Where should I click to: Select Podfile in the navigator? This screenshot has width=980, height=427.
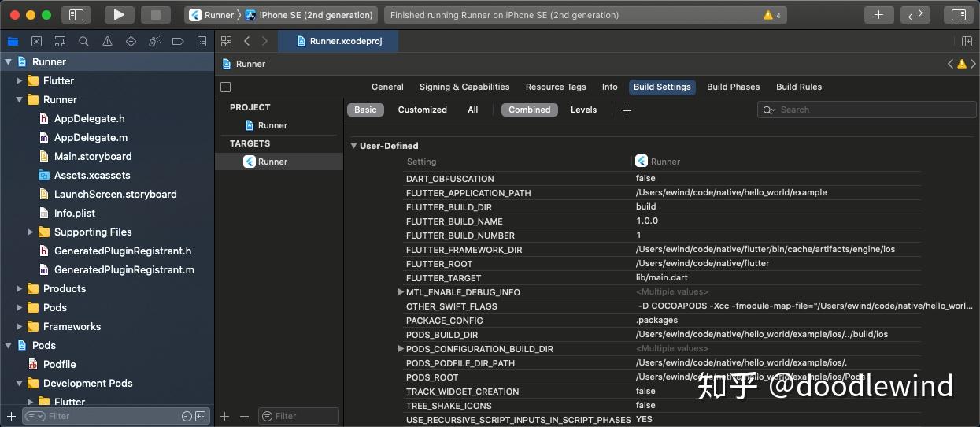click(59, 364)
